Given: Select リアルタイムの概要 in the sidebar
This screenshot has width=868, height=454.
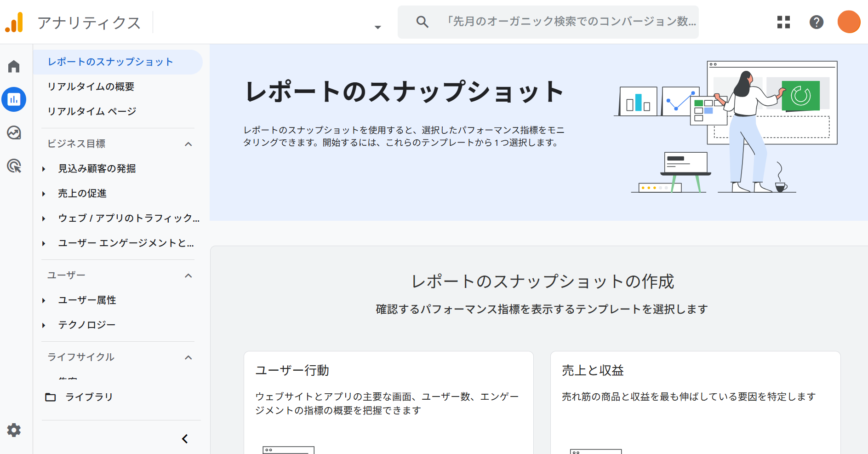Looking at the screenshot, I should 91,86.
